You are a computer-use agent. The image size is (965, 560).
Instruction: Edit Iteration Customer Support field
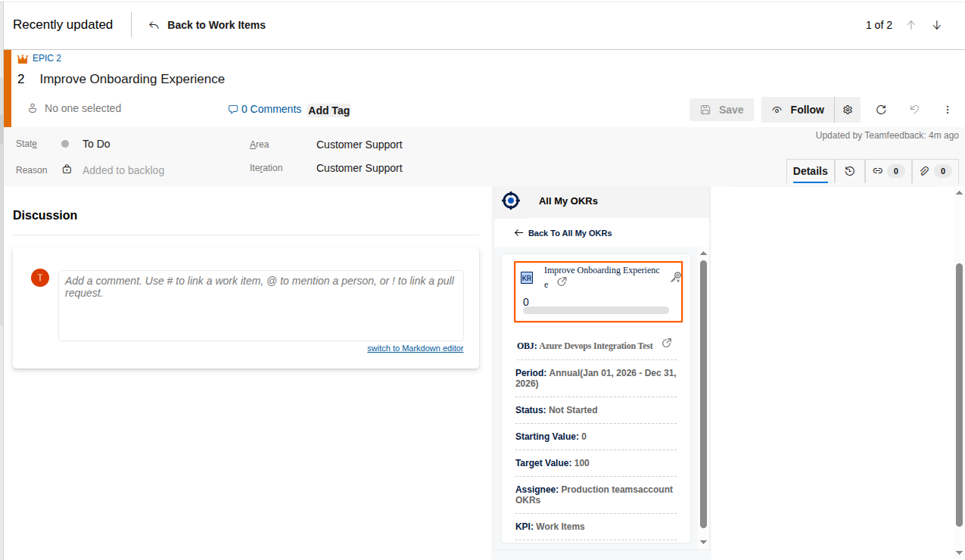(360, 168)
